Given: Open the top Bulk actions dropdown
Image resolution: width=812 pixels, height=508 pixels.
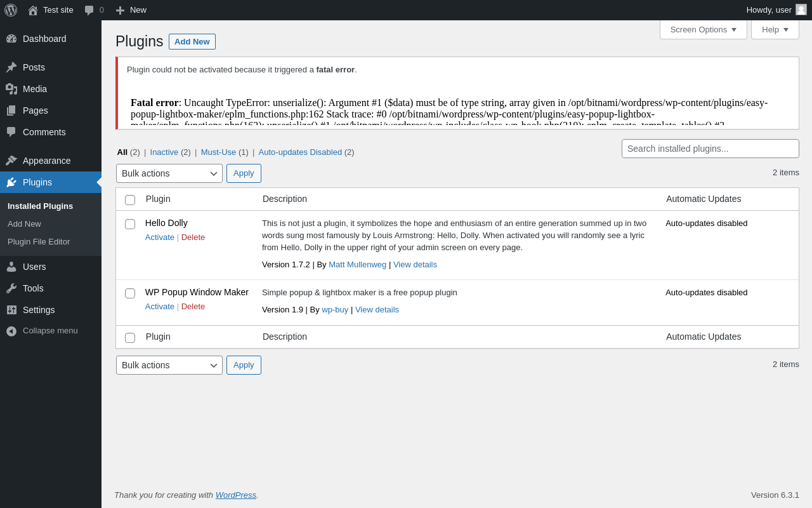Looking at the screenshot, I should [169, 173].
